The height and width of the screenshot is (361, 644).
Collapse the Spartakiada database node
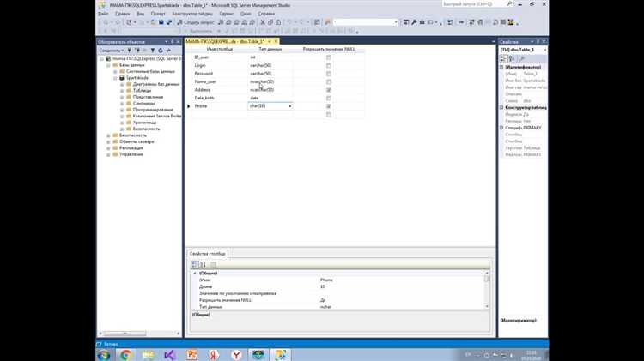[x=115, y=78]
